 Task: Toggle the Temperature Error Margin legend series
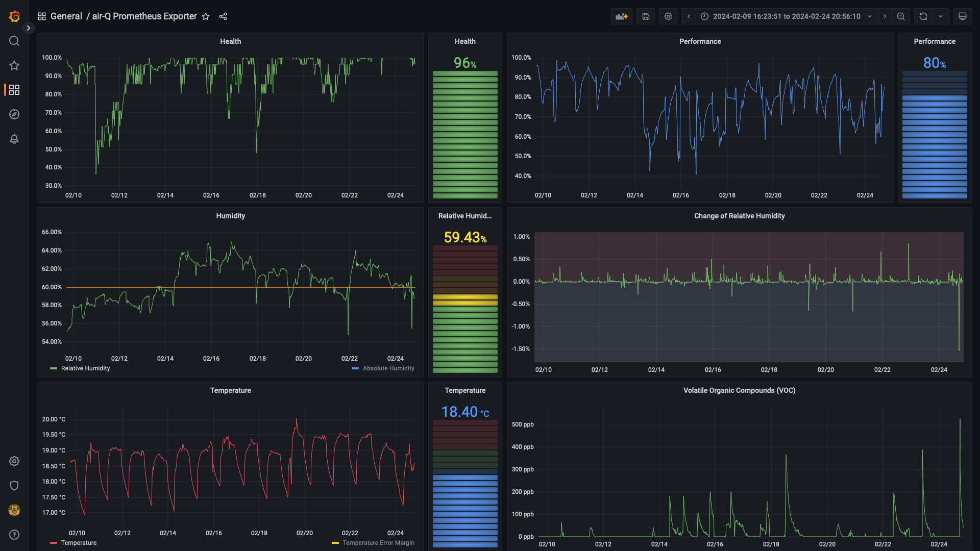point(378,543)
